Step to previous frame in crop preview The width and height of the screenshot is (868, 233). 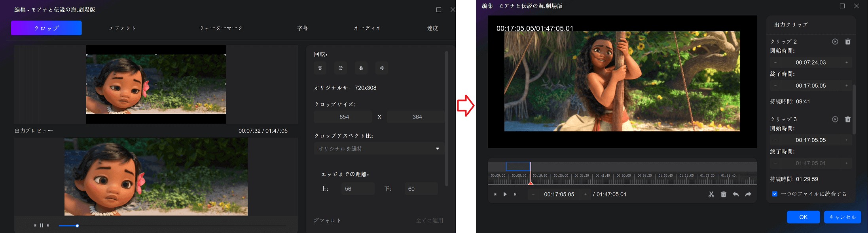[x=35, y=225]
